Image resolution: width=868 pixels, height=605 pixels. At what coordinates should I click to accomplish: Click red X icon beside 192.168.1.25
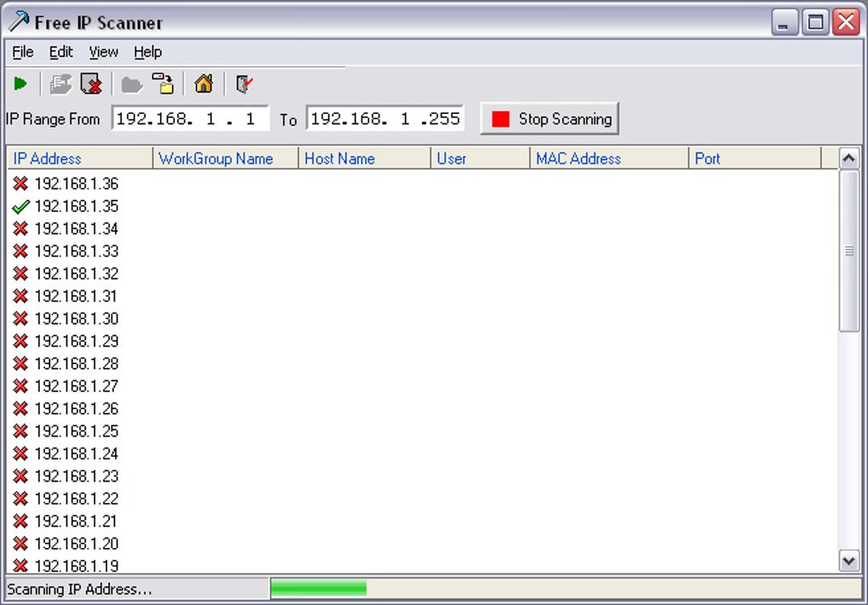click(x=20, y=431)
